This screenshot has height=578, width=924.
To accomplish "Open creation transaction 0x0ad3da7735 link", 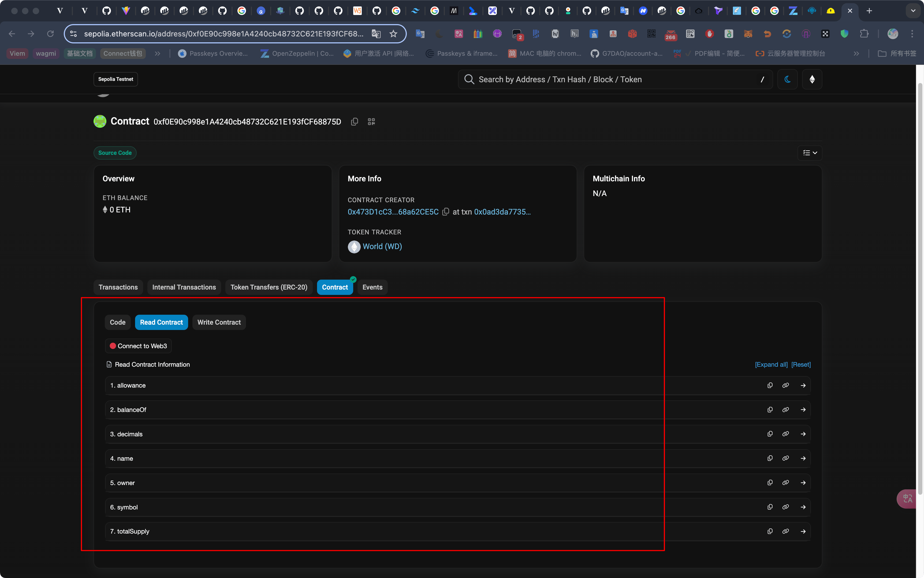I will (502, 212).
